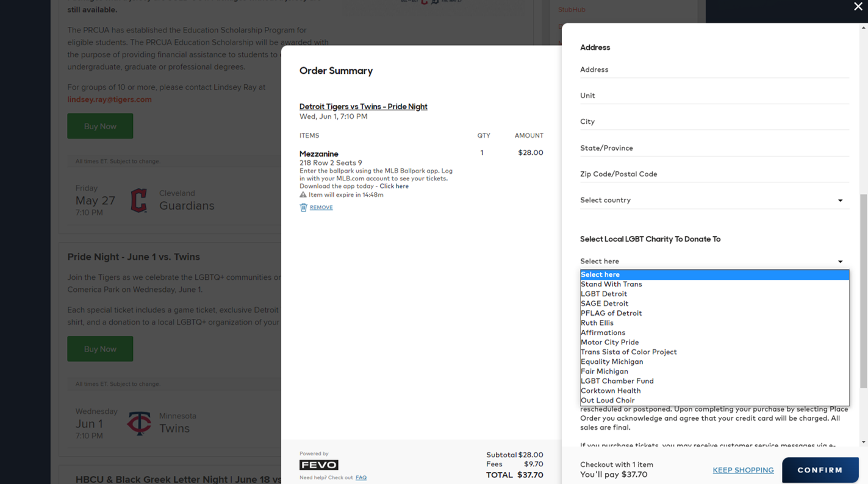Open Detroit Tigers vs Twins event link
This screenshot has width=868, height=484.
tap(363, 107)
